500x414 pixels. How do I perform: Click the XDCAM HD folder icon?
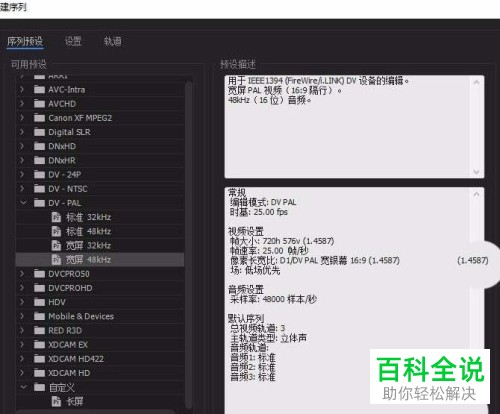(39, 373)
